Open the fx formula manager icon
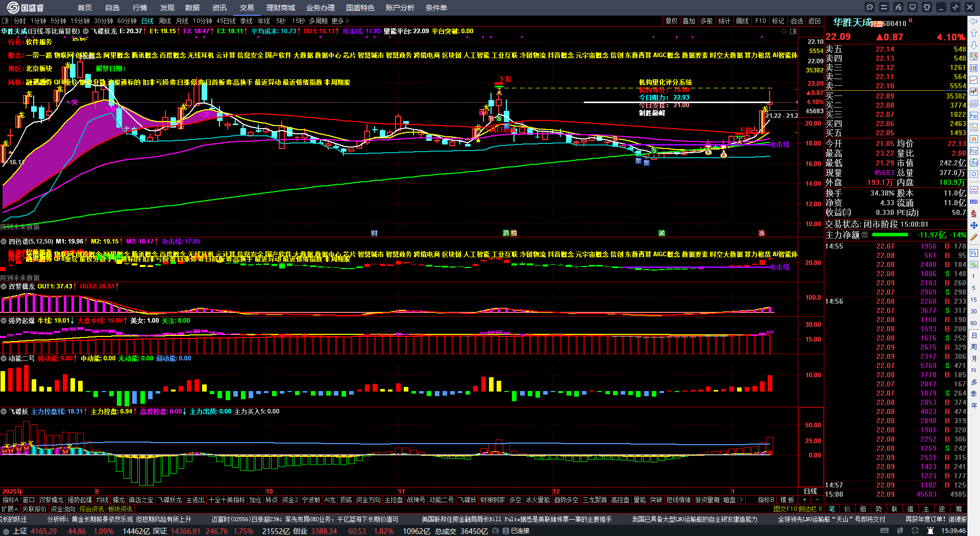 [x=898, y=7]
